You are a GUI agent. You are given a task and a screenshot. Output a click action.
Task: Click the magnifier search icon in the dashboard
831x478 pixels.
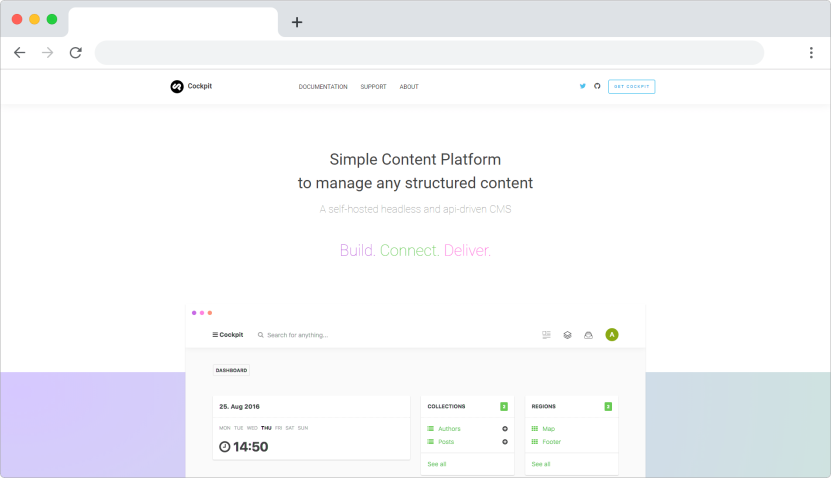point(261,335)
